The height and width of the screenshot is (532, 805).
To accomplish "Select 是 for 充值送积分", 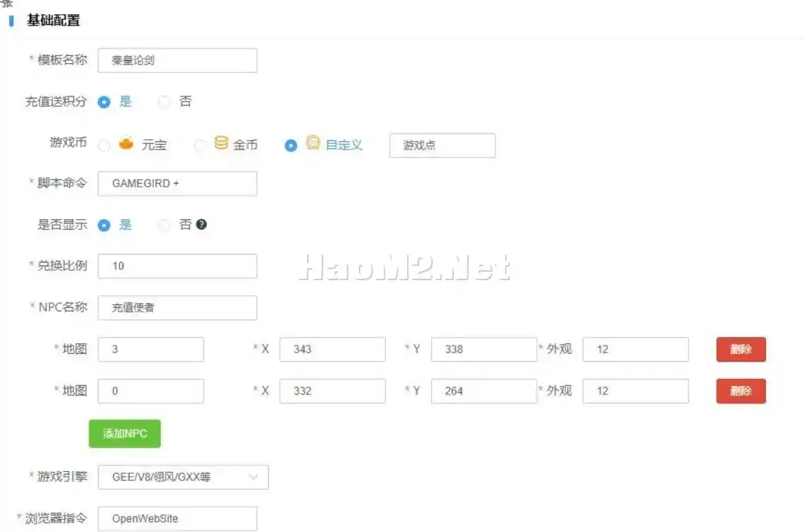I will point(104,102).
